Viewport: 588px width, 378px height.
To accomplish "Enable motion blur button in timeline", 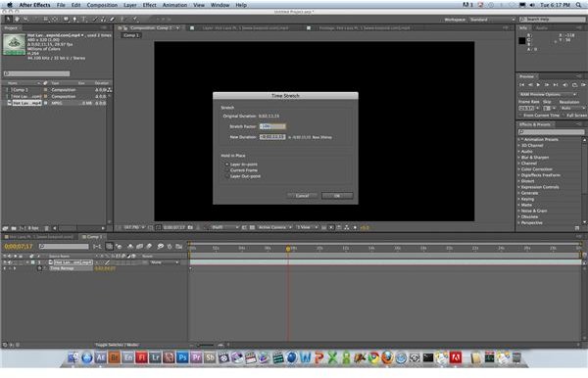I will tap(149, 246).
